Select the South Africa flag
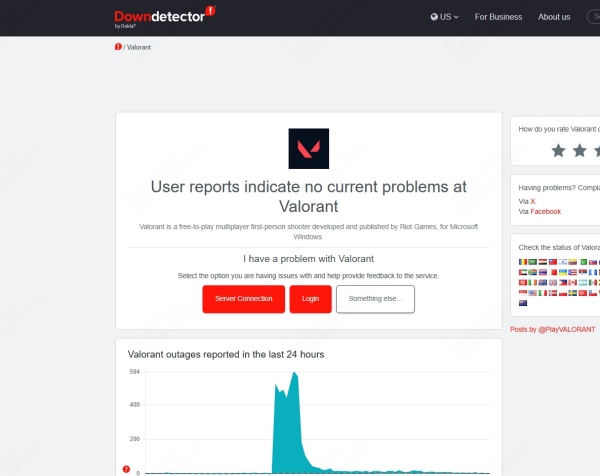Screen dimensions: 600x476 (533, 272)
